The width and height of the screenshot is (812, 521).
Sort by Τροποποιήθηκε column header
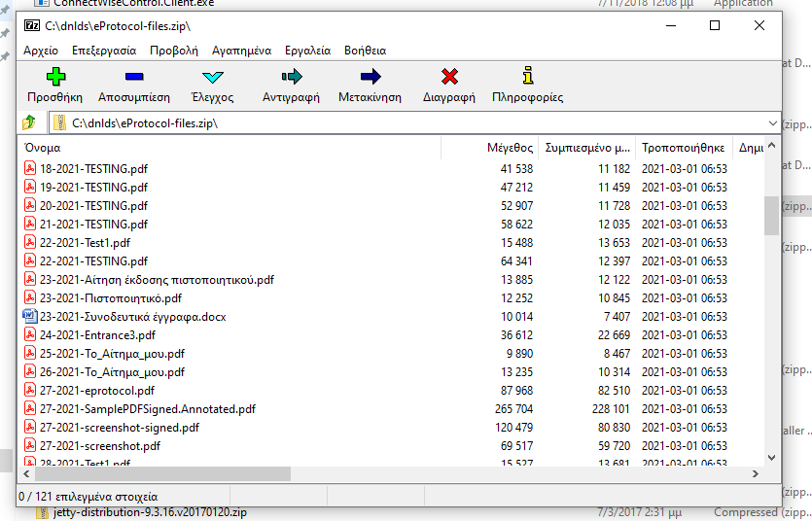683,148
